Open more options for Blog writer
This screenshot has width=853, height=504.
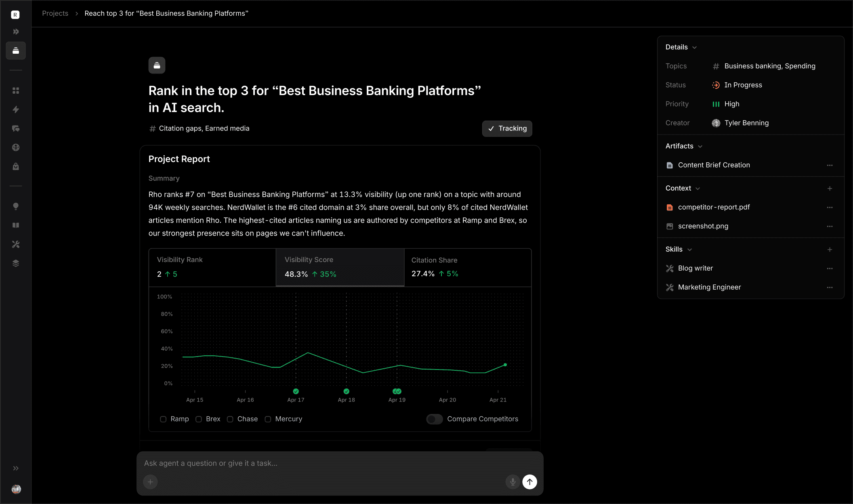point(830,269)
